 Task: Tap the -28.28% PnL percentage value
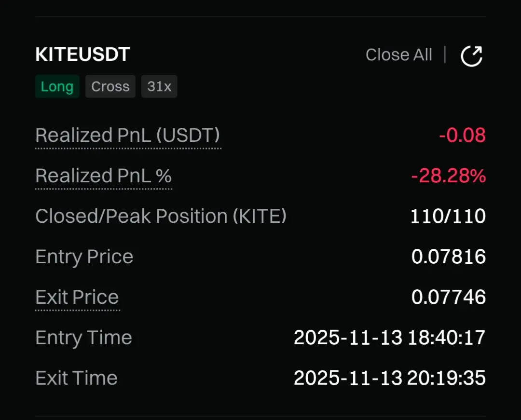point(448,176)
